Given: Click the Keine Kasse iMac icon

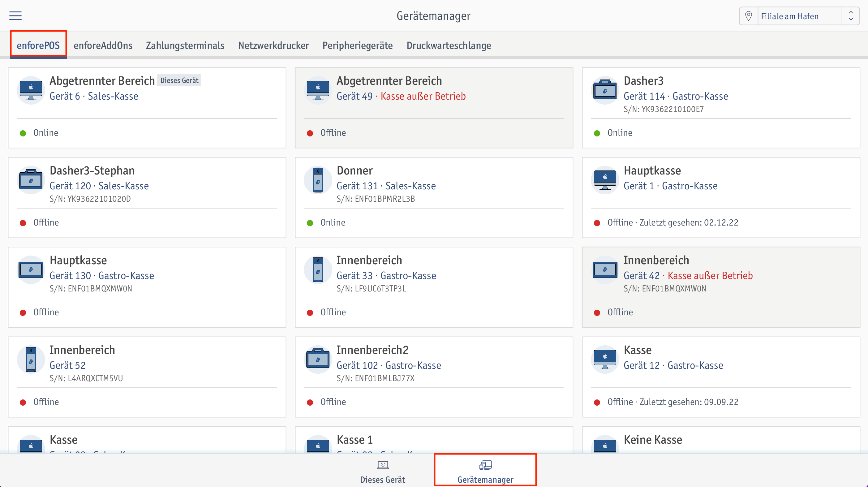Looking at the screenshot, I should (x=605, y=445).
